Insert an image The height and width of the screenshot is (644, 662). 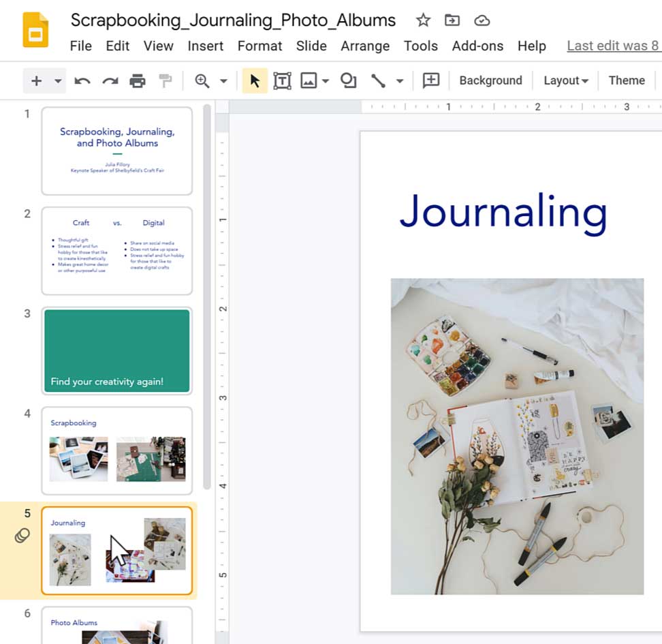tap(309, 80)
